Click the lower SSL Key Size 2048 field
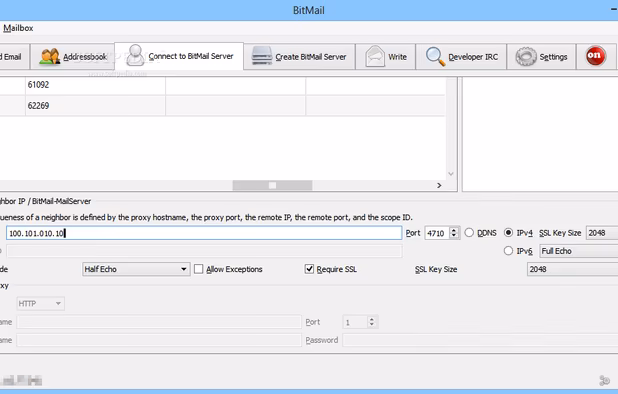This screenshot has height=394, width=618. click(572, 269)
